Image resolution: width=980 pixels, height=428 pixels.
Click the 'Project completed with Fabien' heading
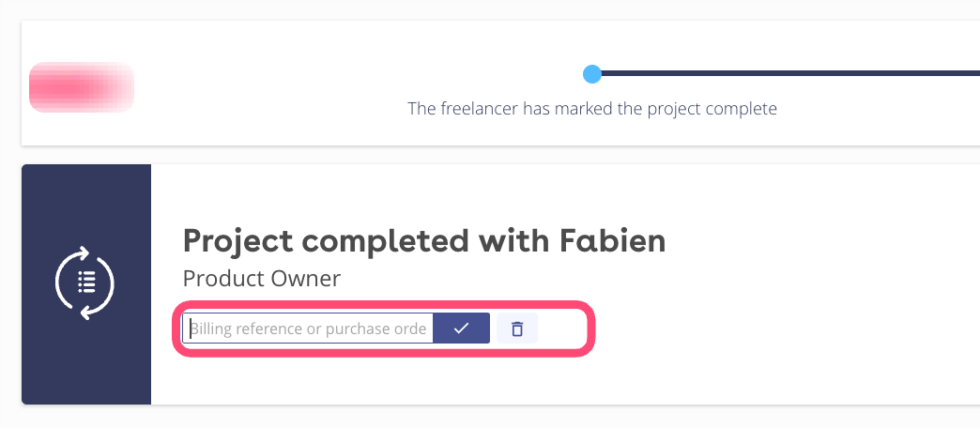(x=423, y=241)
